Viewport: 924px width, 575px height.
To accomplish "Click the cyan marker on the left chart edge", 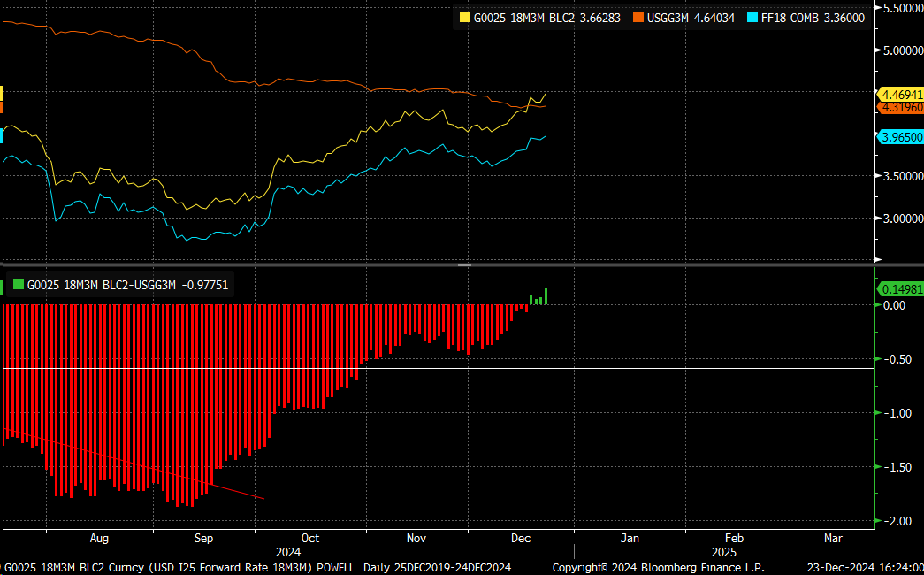I will 1,135.
